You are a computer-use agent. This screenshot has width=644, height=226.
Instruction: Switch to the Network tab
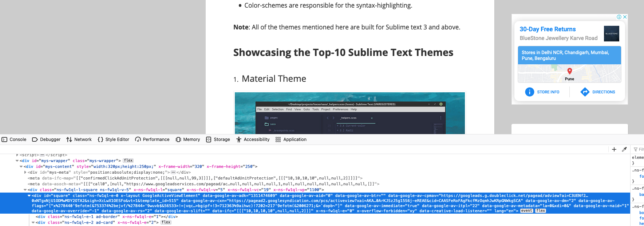(x=79, y=140)
